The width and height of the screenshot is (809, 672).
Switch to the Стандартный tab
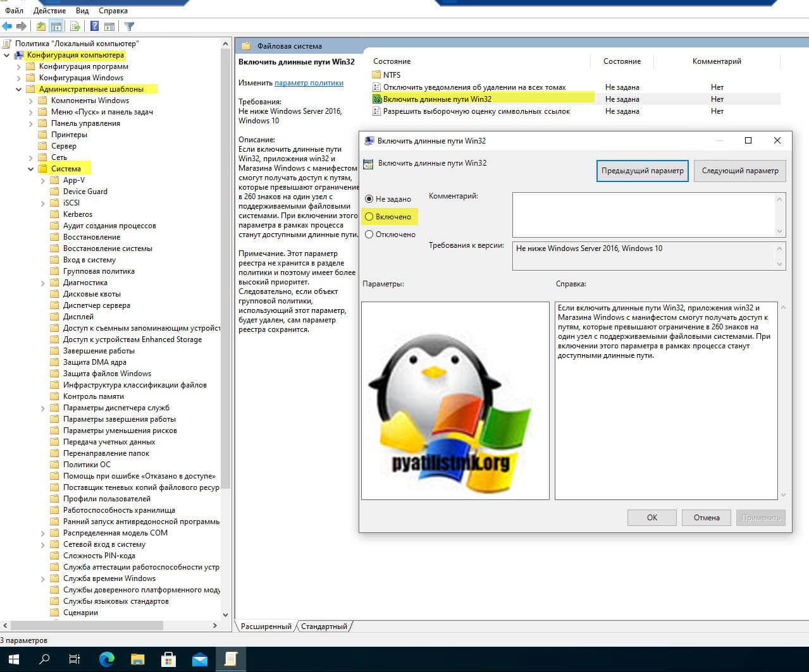coord(324,626)
